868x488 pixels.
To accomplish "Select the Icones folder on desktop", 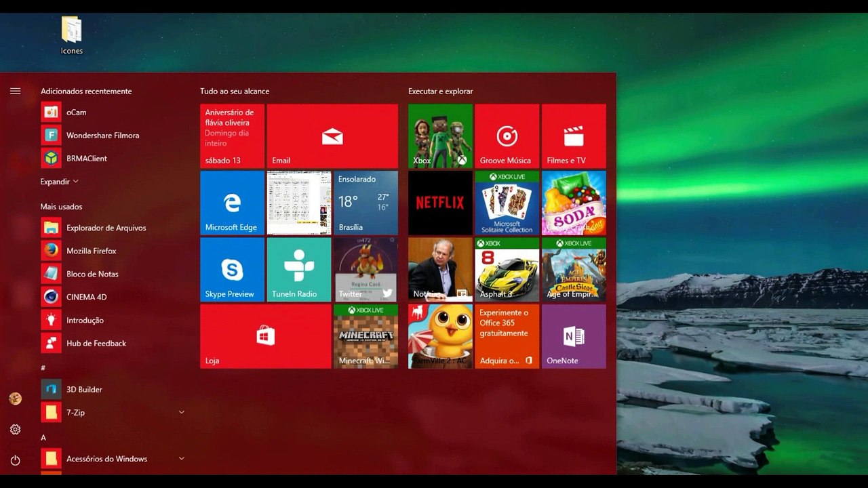I will [x=72, y=36].
